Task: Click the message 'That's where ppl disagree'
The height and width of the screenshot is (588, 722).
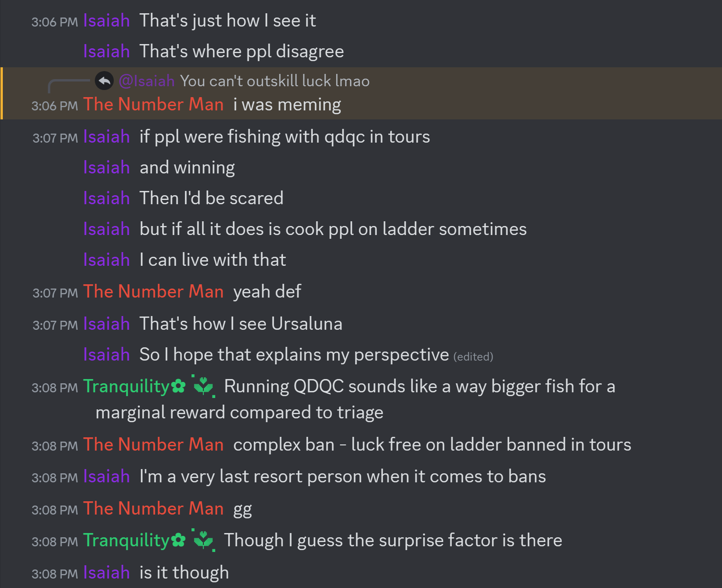Action: (242, 52)
